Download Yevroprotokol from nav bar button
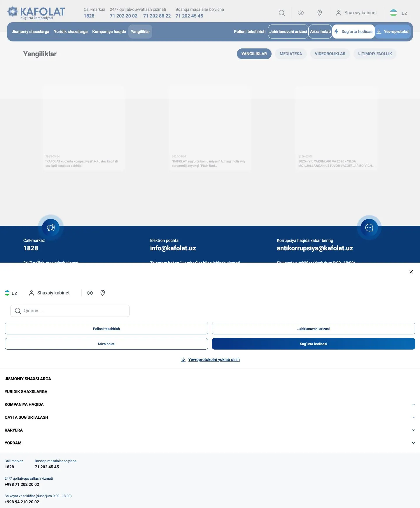This screenshot has width=420, height=508. 393,32
